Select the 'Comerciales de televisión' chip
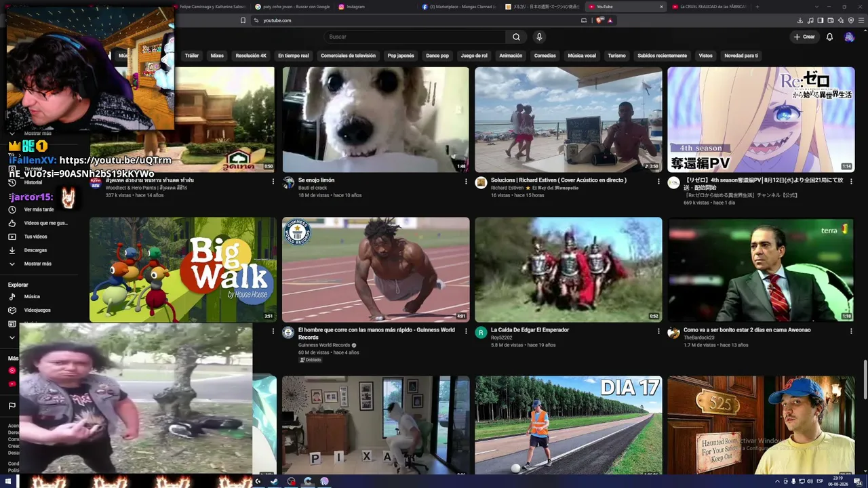868x488 pixels. [x=348, y=56]
